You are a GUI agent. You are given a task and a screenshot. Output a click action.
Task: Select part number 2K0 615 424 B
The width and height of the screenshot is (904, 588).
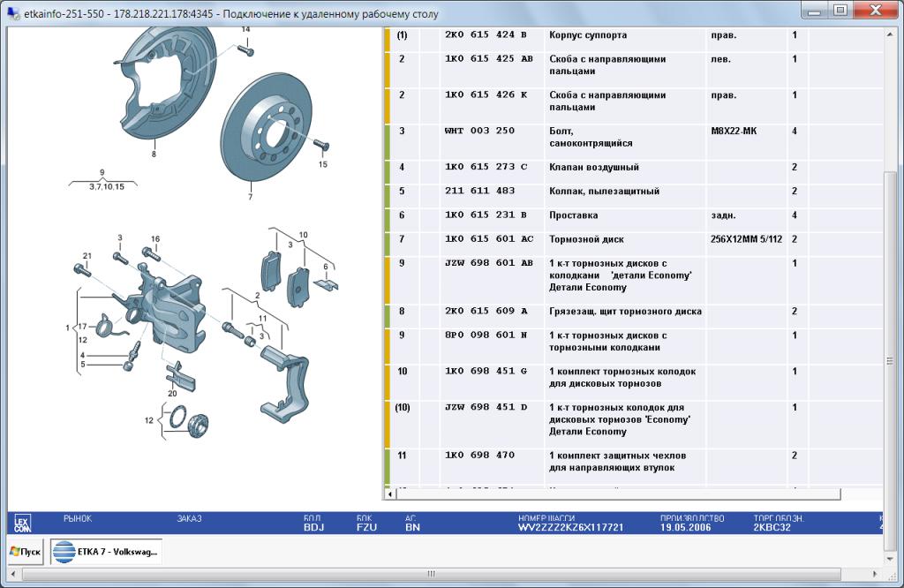click(x=486, y=34)
